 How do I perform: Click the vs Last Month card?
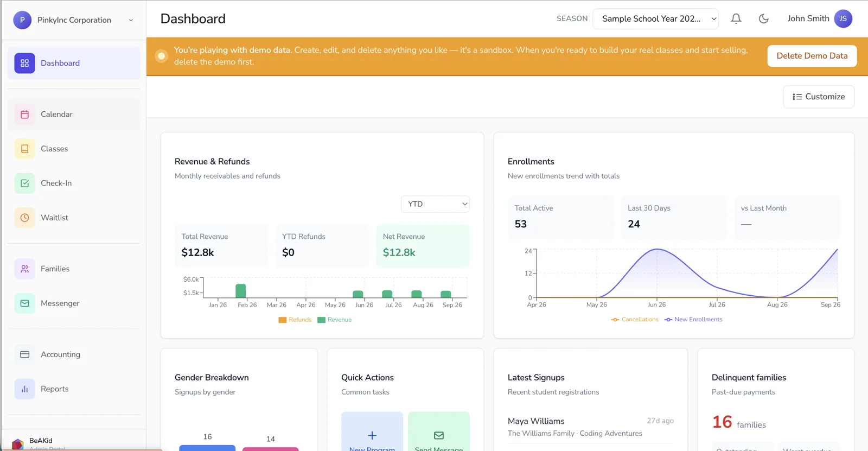[x=787, y=217]
